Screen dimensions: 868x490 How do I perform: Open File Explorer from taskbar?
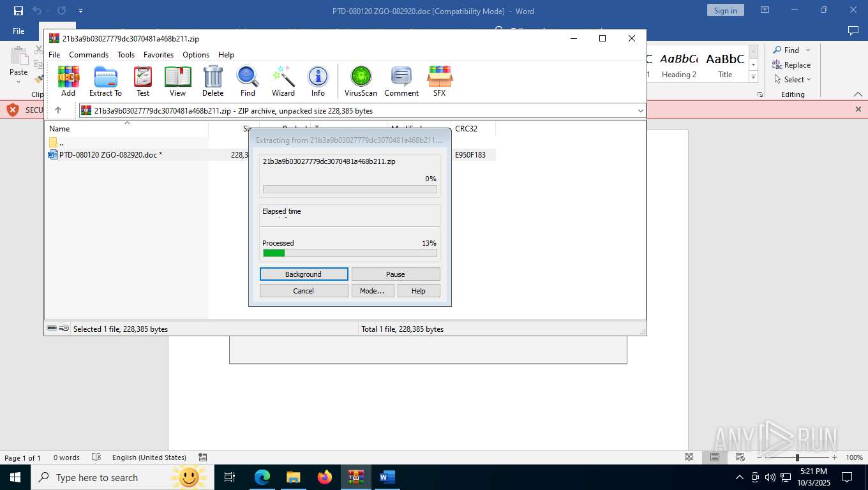pos(294,477)
